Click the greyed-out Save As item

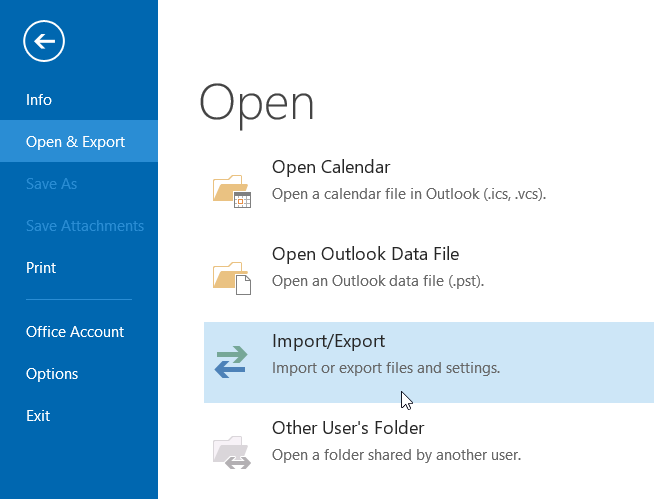(x=51, y=184)
